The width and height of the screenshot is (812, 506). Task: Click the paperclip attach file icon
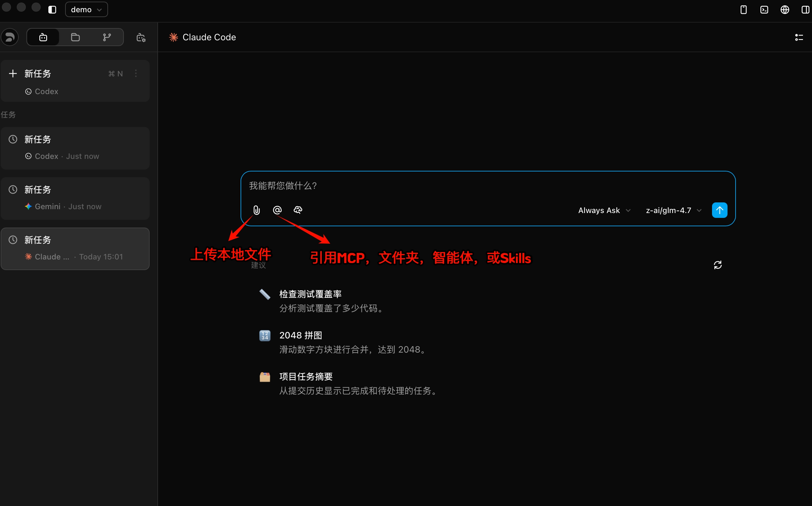(256, 210)
